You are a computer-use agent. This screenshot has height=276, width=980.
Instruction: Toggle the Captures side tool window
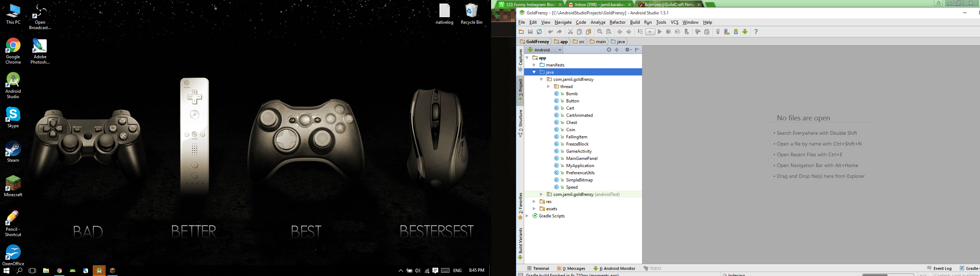point(521,60)
